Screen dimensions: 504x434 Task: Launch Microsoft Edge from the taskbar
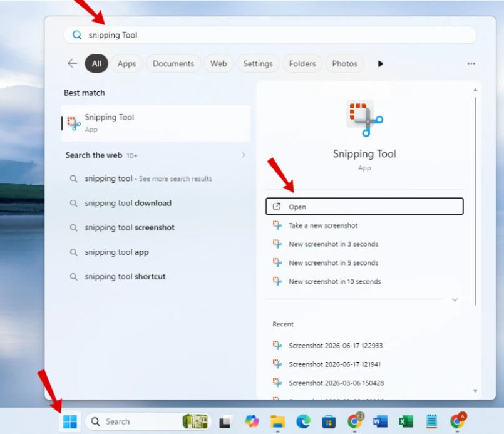(x=303, y=421)
